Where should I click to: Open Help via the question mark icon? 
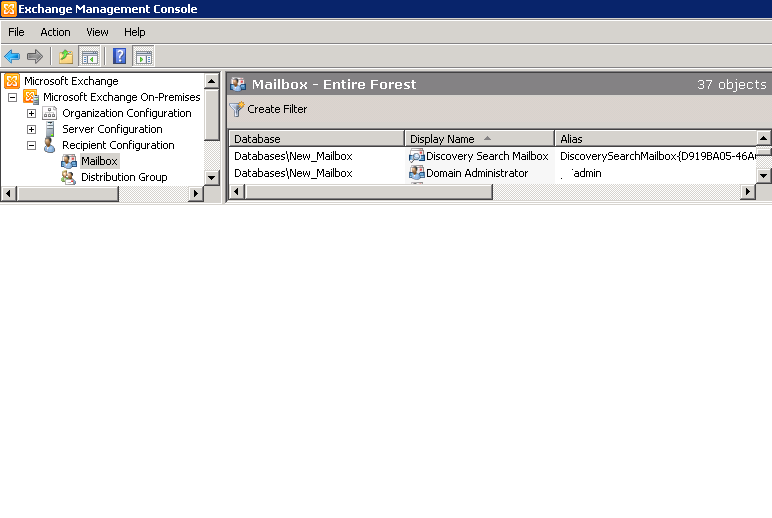[120, 56]
